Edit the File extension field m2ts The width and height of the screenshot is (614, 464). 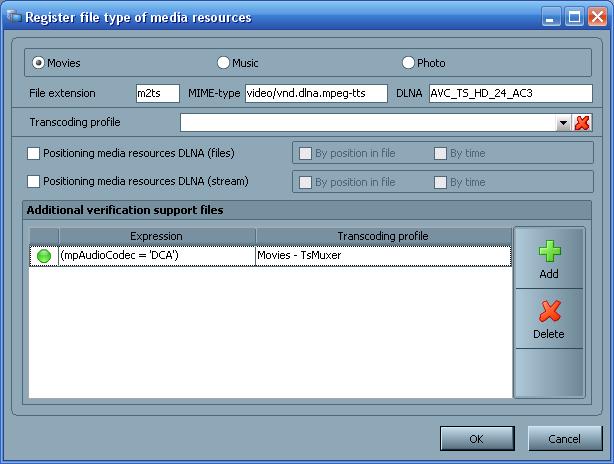(157, 93)
